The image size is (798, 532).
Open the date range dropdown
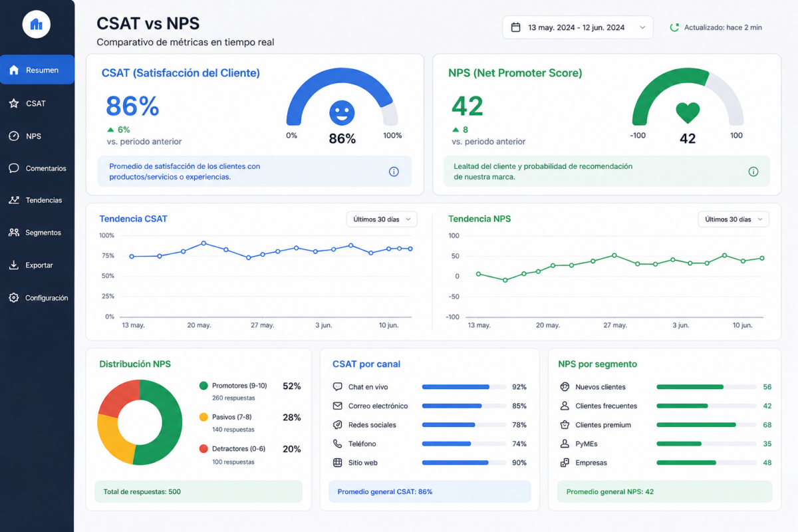(578, 27)
